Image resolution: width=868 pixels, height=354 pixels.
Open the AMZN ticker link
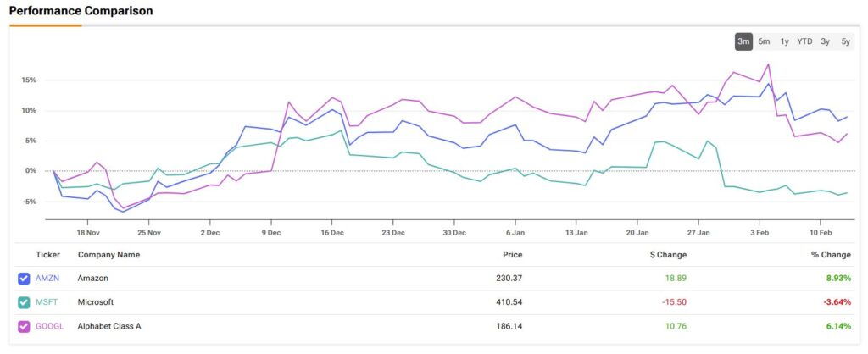click(x=47, y=278)
